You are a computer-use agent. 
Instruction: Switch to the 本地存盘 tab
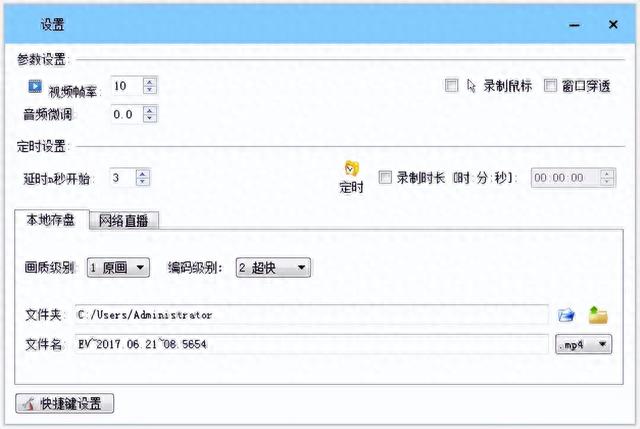51,220
